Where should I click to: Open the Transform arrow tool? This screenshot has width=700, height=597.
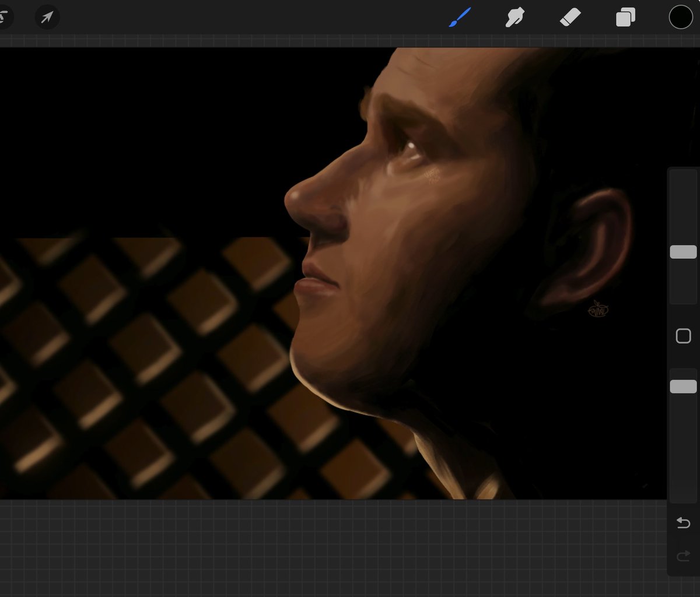[47, 17]
